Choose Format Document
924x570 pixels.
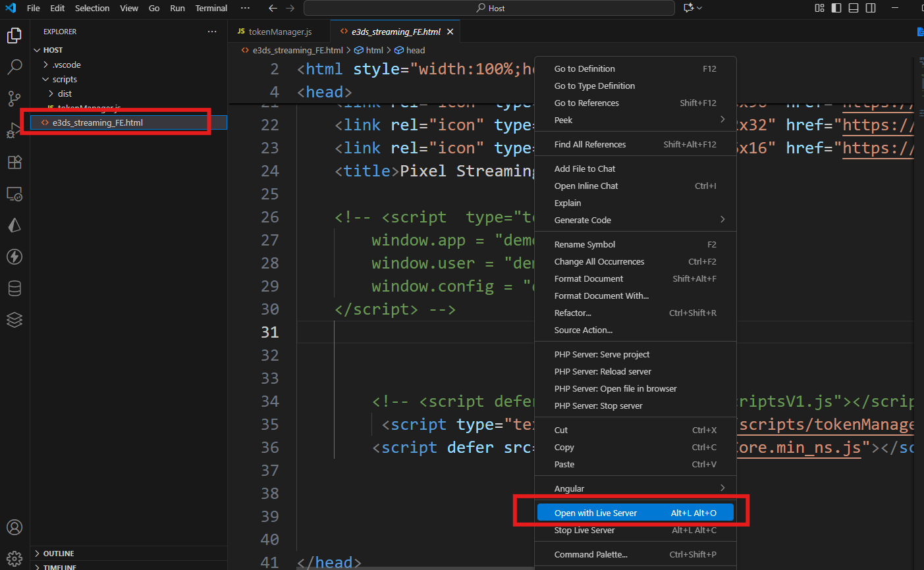click(635, 278)
